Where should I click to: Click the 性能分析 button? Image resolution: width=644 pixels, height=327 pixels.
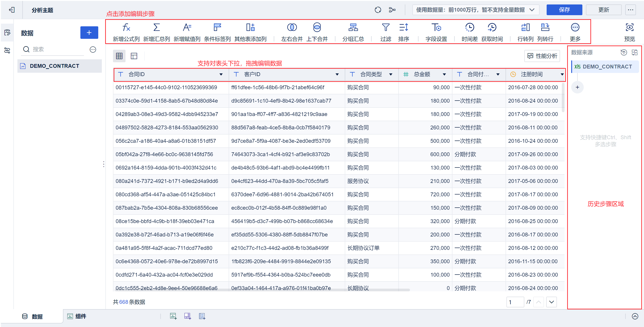pos(542,56)
